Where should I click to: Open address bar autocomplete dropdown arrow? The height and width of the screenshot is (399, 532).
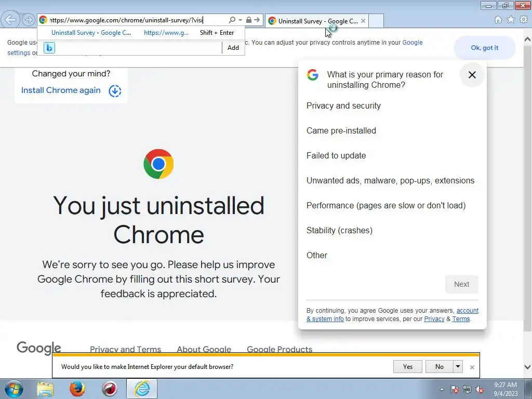(241, 20)
